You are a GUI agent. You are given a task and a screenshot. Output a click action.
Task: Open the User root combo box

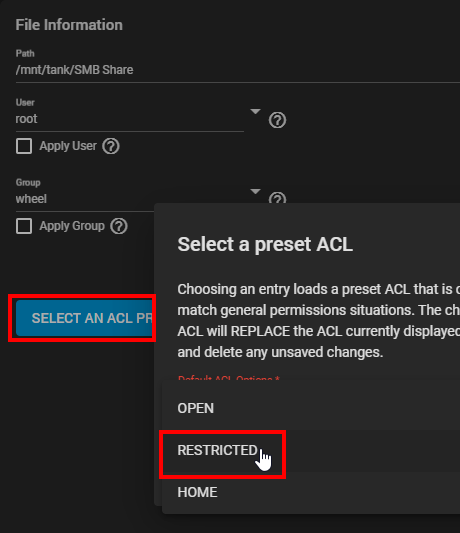click(x=130, y=119)
